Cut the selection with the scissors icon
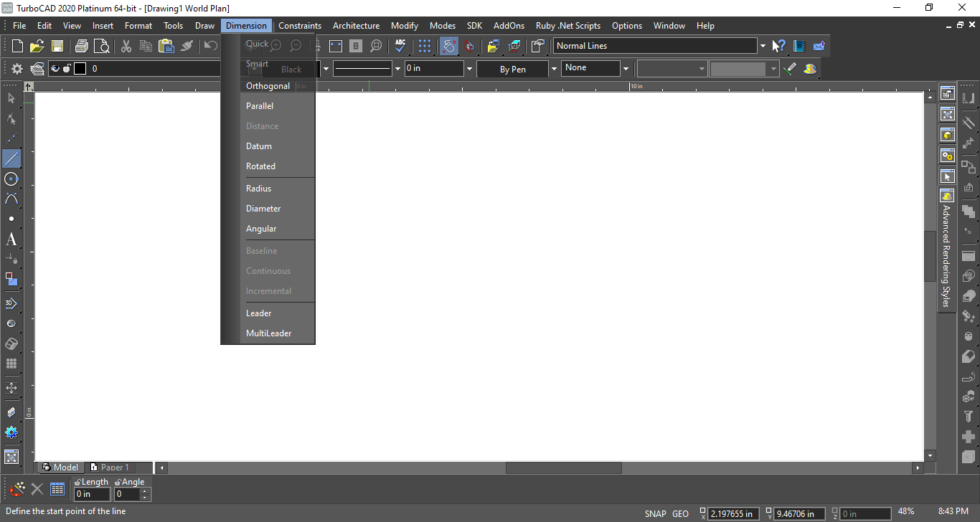This screenshot has height=522, width=980. [126, 46]
